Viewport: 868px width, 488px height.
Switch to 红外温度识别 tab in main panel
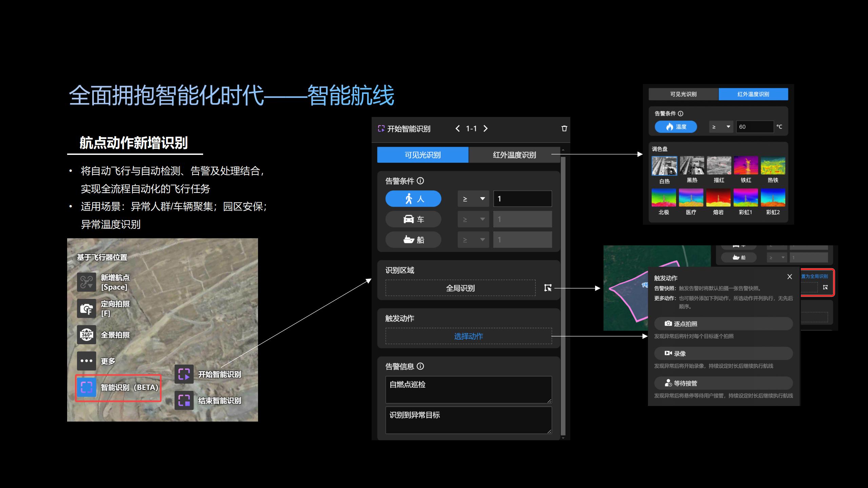514,155
